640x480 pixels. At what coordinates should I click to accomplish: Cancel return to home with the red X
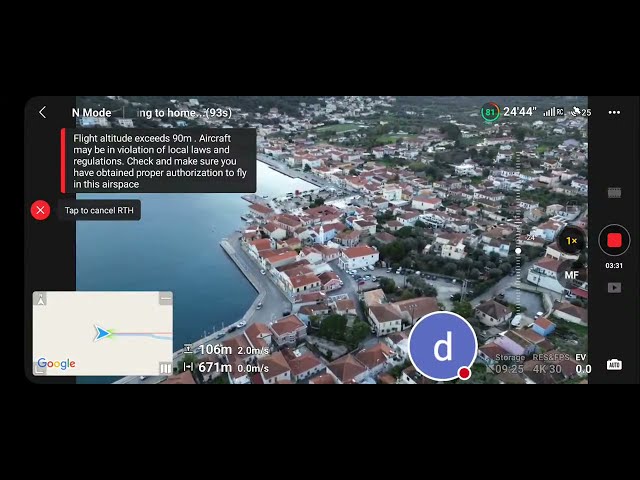point(40,210)
